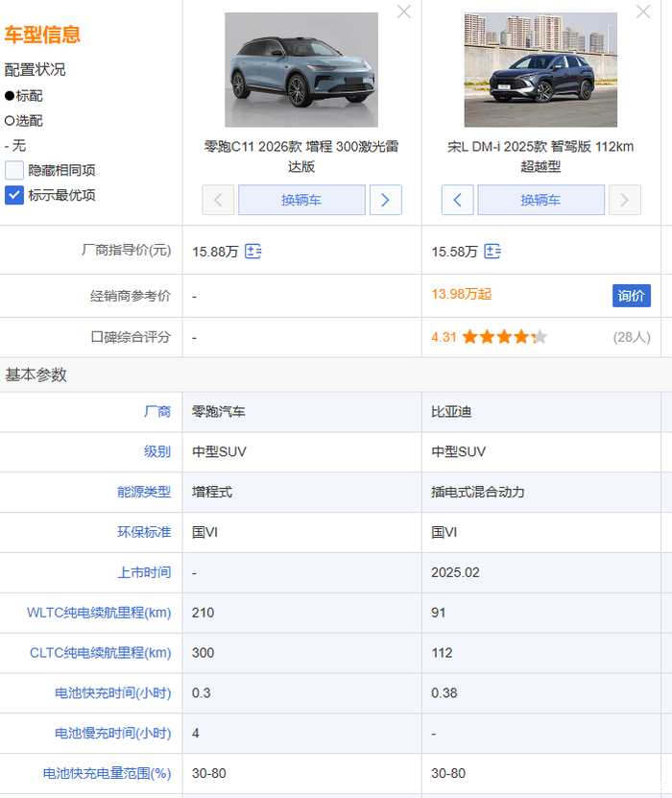Click previous arrow under 宋L DM-i
Image resolution: width=672 pixels, height=798 pixels.
point(457,200)
